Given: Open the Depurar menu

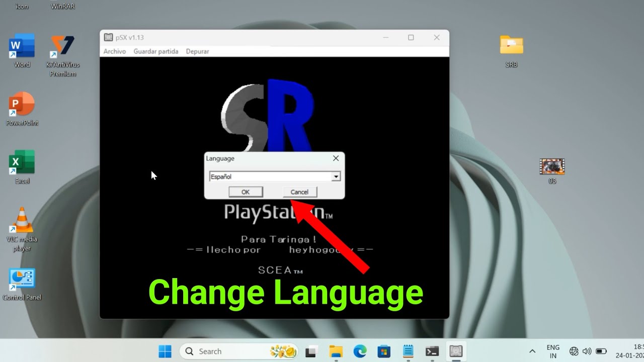Looking at the screenshot, I should 197,51.
